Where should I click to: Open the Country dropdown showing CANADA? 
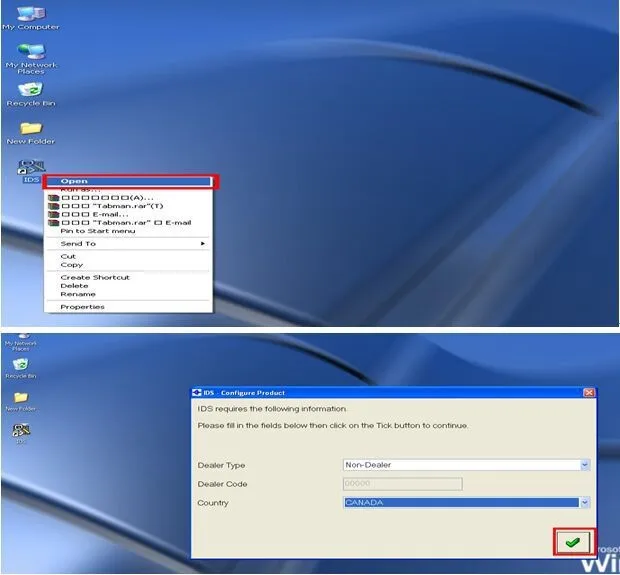[467, 502]
